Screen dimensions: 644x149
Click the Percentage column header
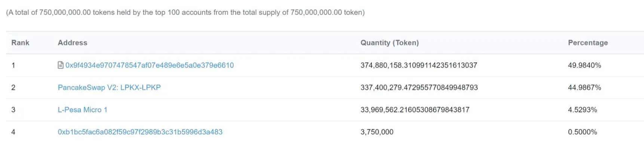[x=588, y=43]
